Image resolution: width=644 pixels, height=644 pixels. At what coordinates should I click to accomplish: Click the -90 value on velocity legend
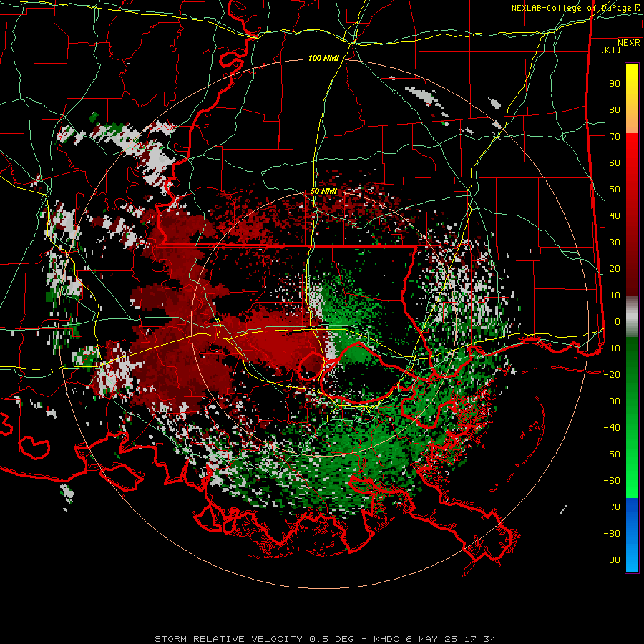click(x=612, y=560)
